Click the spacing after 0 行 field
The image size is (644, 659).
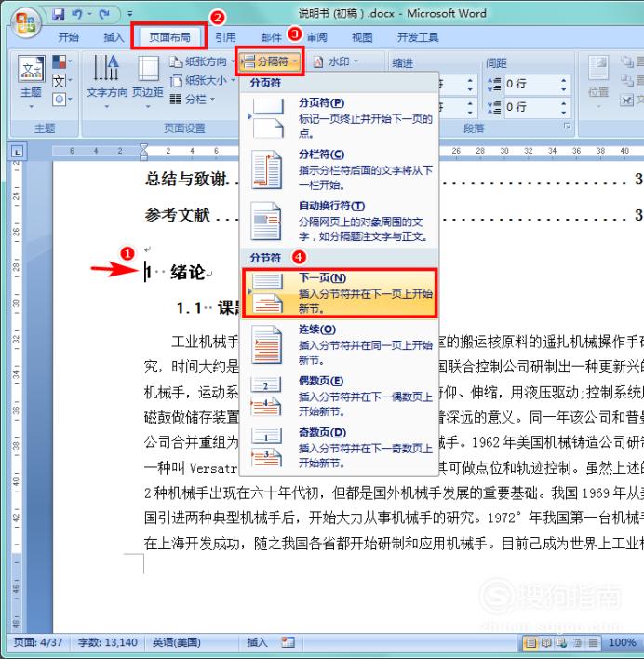tap(531, 107)
